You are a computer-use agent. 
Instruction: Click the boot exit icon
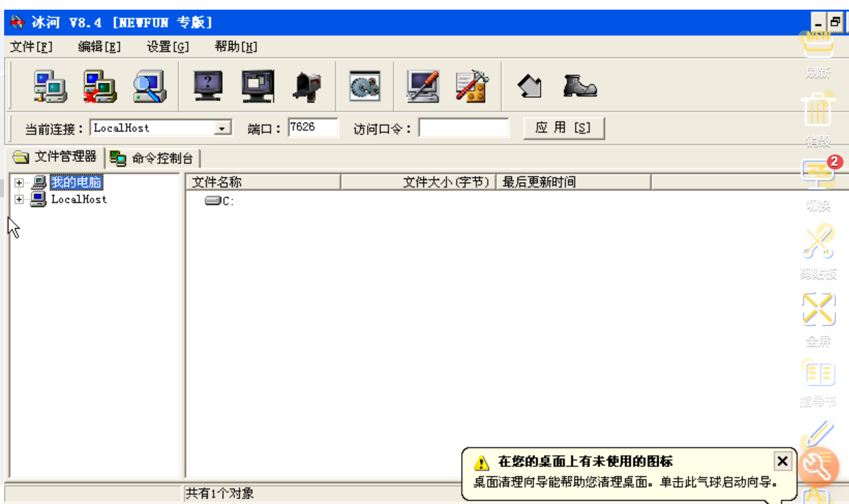coord(579,85)
